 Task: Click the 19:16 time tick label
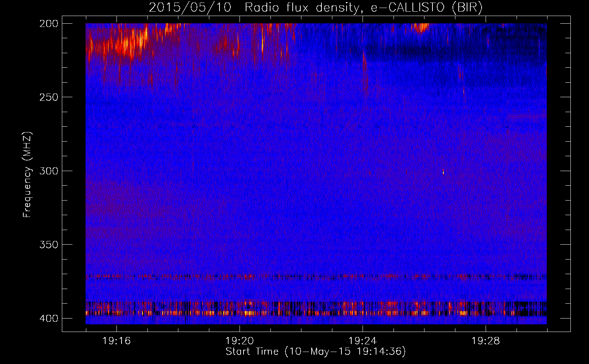point(116,341)
